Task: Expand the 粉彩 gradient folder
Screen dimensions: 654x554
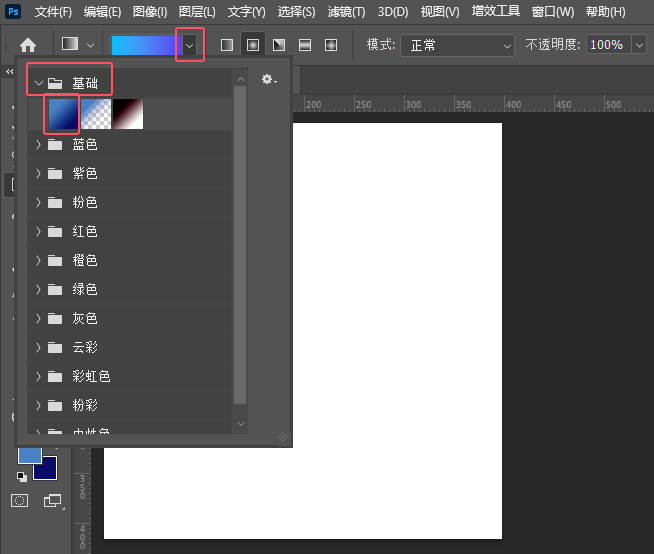Action: (x=38, y=405)
